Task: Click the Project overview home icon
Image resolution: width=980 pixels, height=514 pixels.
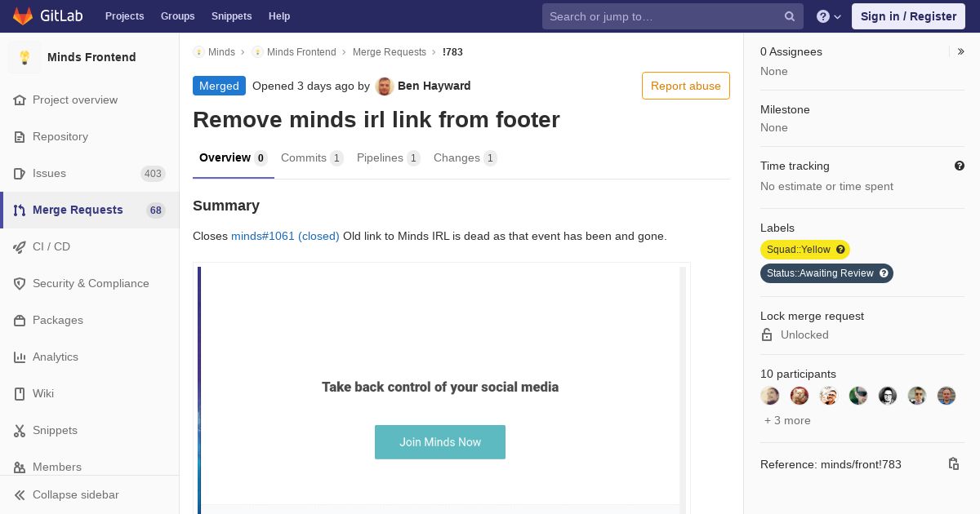Action: coord(20,100)
